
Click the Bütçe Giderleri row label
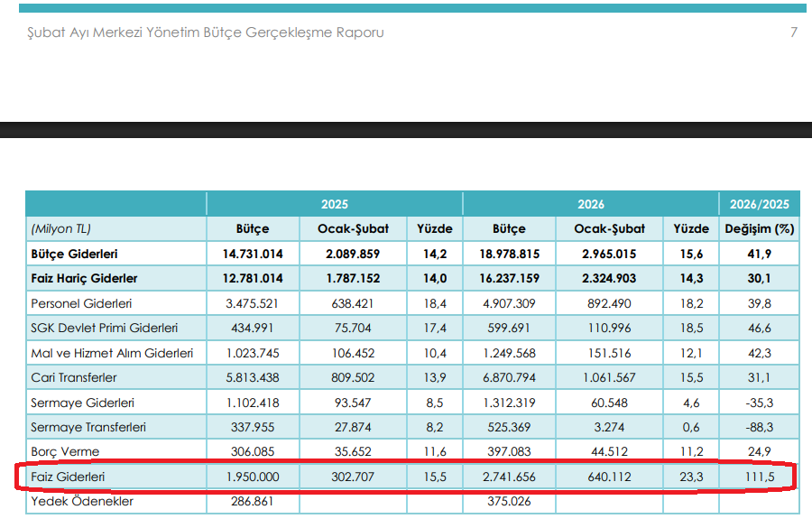point(80,253)
